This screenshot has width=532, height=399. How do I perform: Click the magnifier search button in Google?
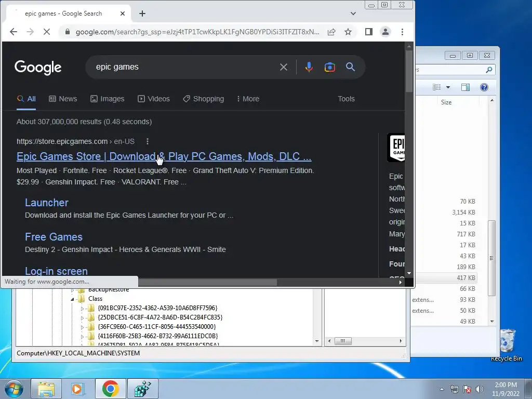(351, 67)
